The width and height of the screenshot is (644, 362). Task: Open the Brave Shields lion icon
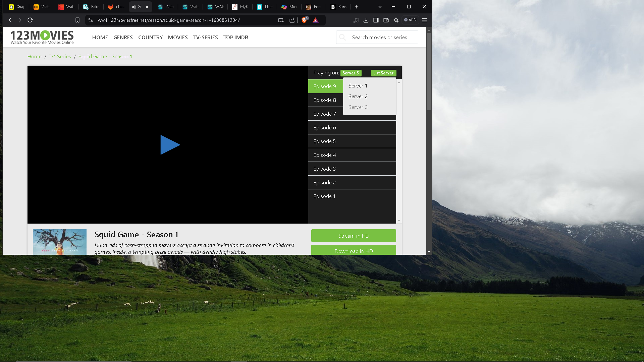click(305, 20)
